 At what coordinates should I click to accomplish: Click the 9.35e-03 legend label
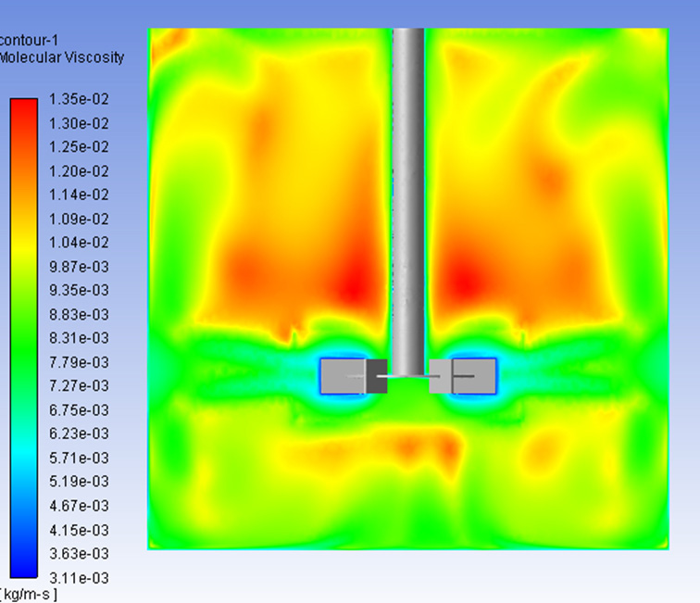[79, 290]
